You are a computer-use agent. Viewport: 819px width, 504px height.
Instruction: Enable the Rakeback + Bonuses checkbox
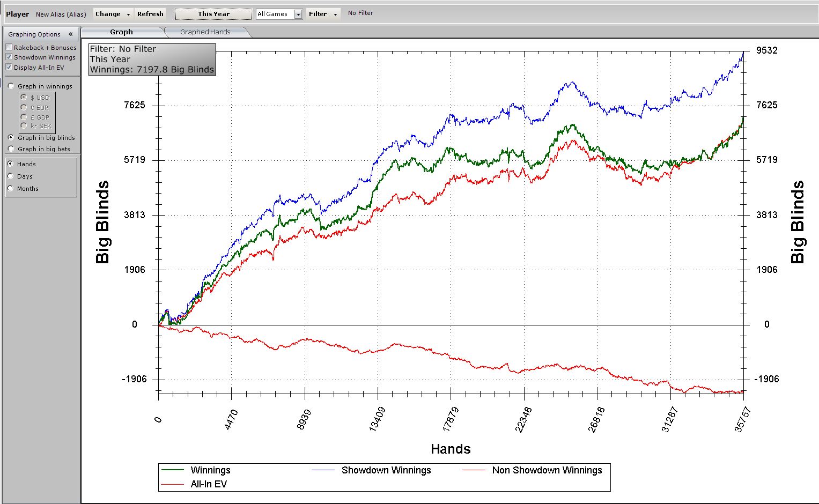[9, 48]
